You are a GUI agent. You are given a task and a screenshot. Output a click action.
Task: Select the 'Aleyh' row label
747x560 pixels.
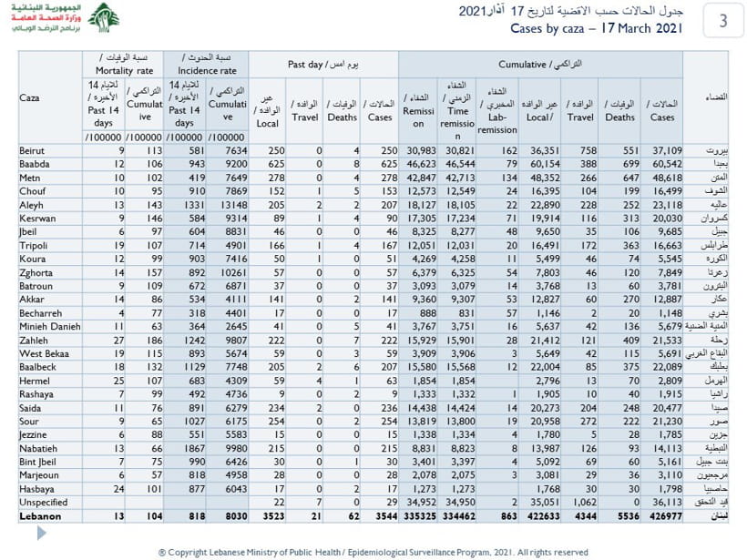click(31, 205)
